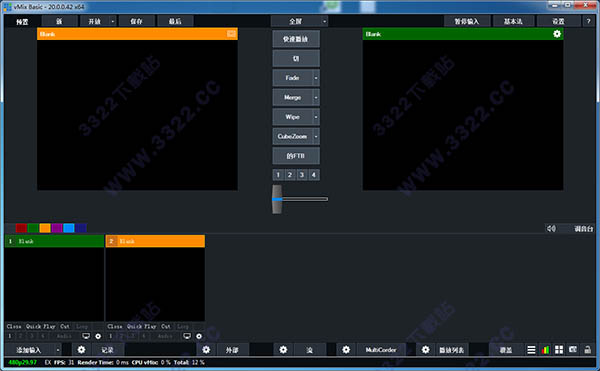Open dropdown arrow next to Merge
600x371 pixels.
coord(316,98)
